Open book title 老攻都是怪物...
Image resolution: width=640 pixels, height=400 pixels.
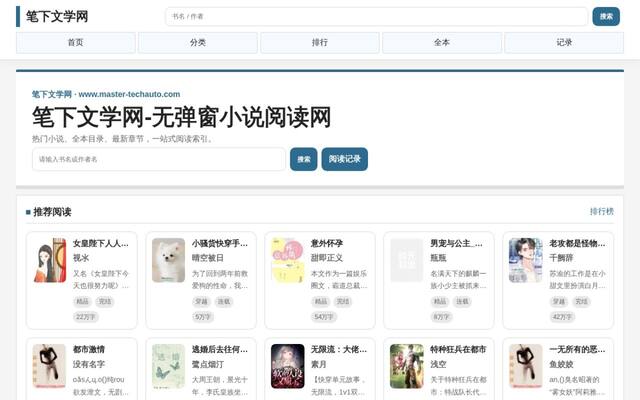click(x=577, y=244)
